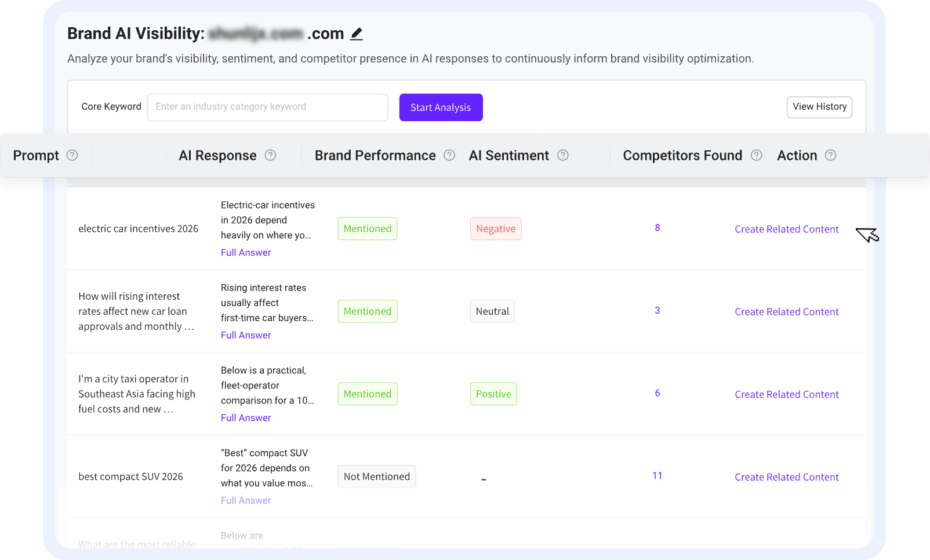Edit the brand domain name with pencil icon
The width and height of the screenshot is (930, 560).
click(357, 34)
